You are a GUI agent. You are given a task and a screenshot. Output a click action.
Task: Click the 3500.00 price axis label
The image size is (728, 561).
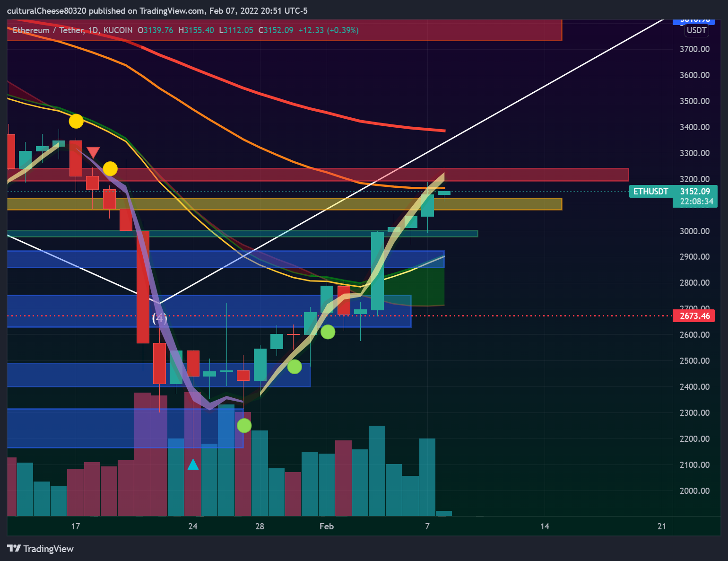tap(694, 101)
